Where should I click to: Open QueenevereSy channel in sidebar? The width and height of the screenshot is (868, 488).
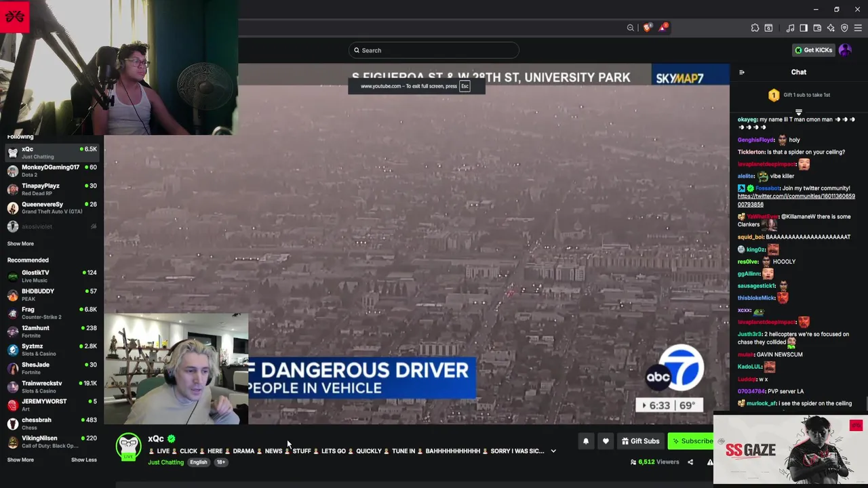pyautogui.click(x=52, y=207)
